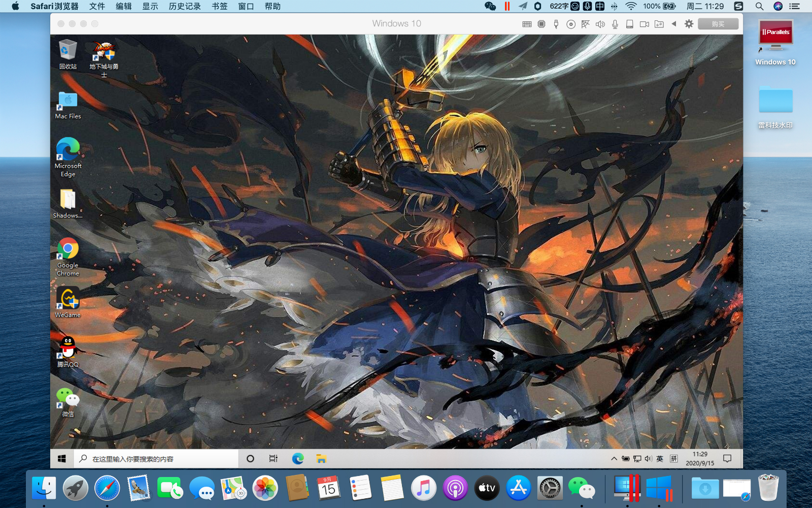Open Cortana circle in the Windows taskbar
Screen dimensions: 812x508
point(250,459)
